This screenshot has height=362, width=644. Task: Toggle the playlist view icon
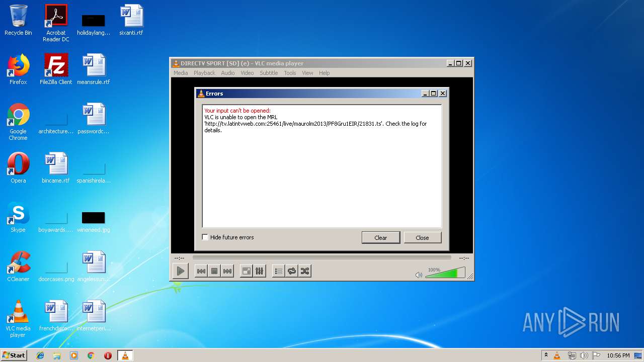point(278,271)
